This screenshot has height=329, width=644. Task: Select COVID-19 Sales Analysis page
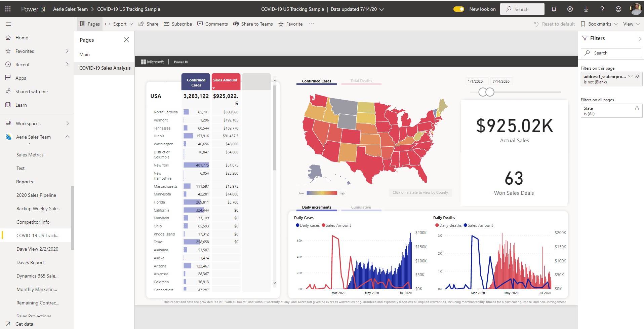click(104, 68)
